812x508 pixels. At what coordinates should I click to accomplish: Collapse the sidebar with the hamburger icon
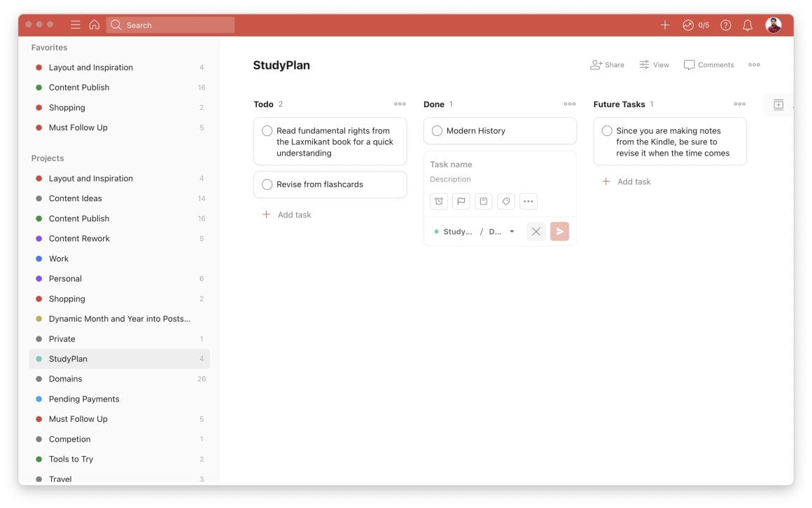point(75,25)
